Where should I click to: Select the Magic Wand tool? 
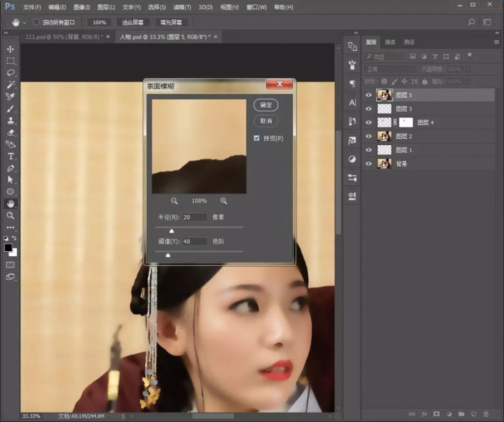point(10,85)
